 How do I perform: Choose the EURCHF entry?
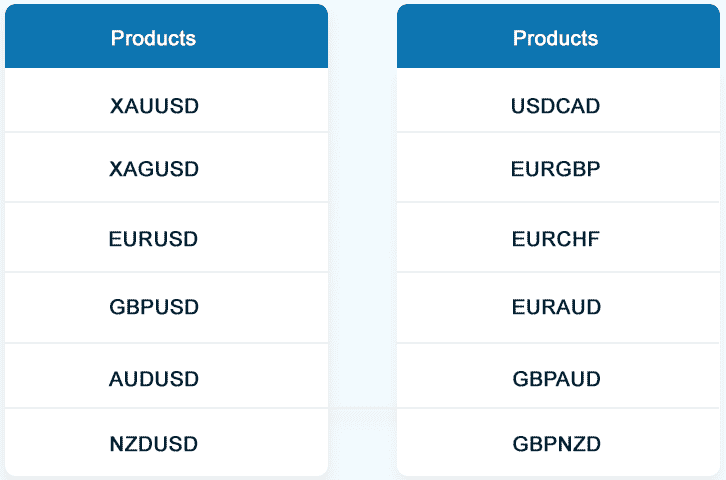point(555,239)
